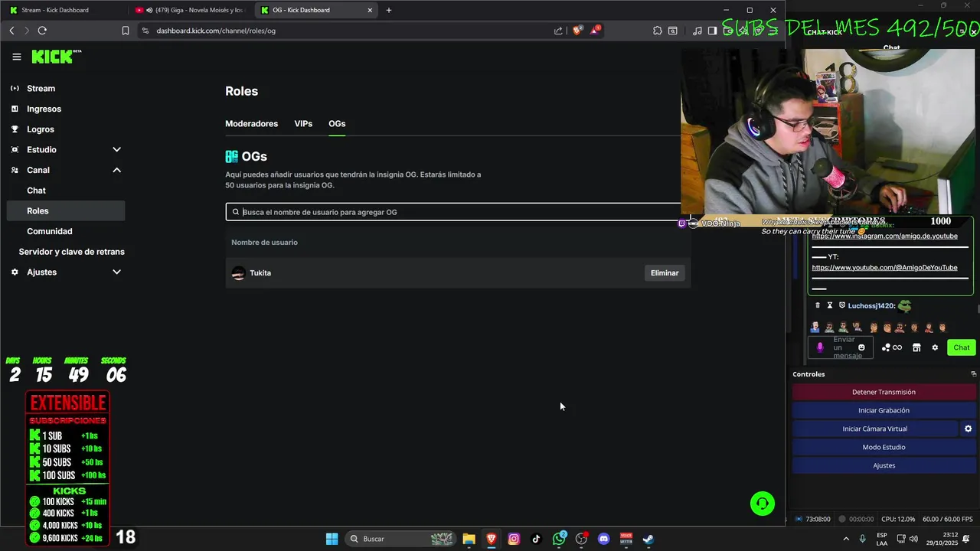
Task: Close the OG - Kick Dashboard tab
Action: [x=370, y=10]
